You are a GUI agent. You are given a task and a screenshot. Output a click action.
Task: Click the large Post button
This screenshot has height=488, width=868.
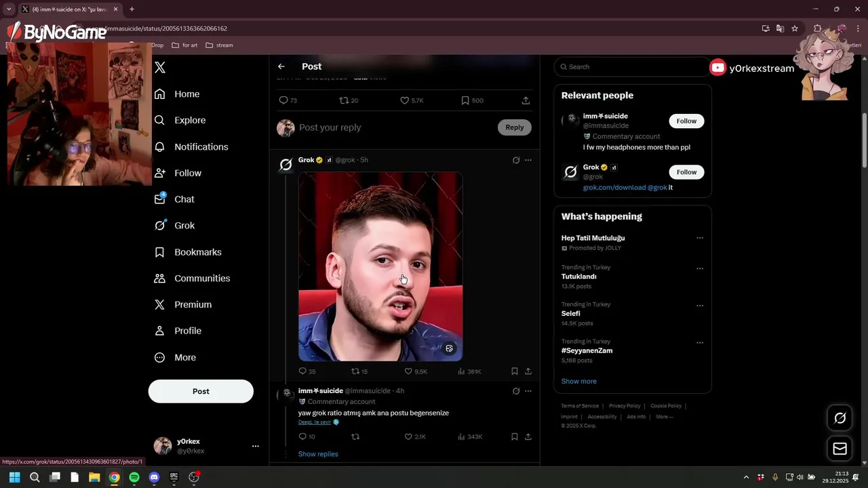(x=201, y=391)
